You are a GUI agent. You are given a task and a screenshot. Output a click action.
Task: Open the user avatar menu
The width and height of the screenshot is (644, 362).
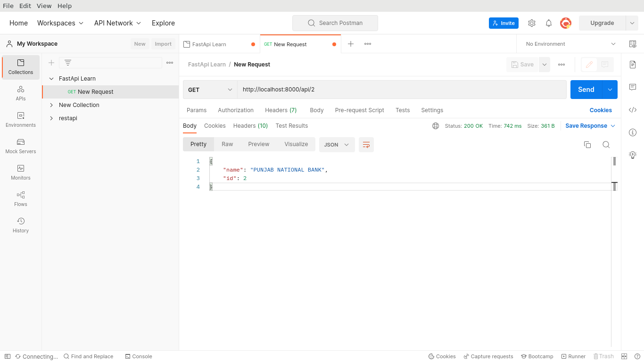tap(566, 23)
